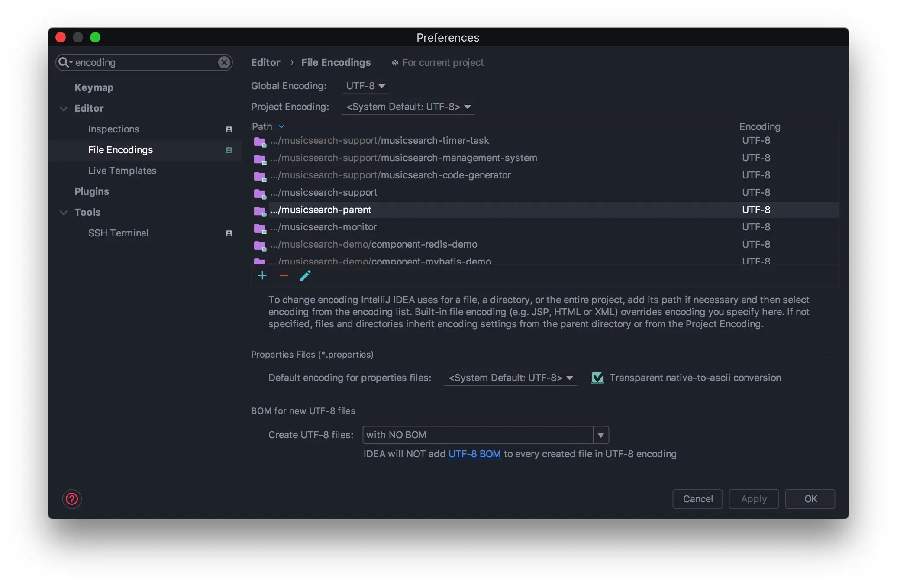Select Live Templates in the sidebar

(122, 171)
